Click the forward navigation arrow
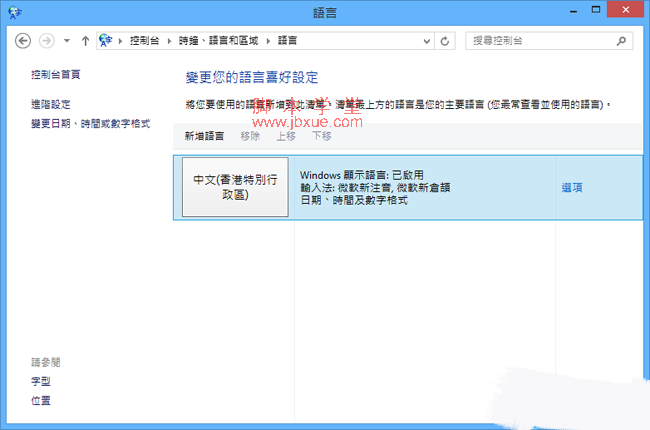This screenshot has height=430, width=650. [46, 41]
